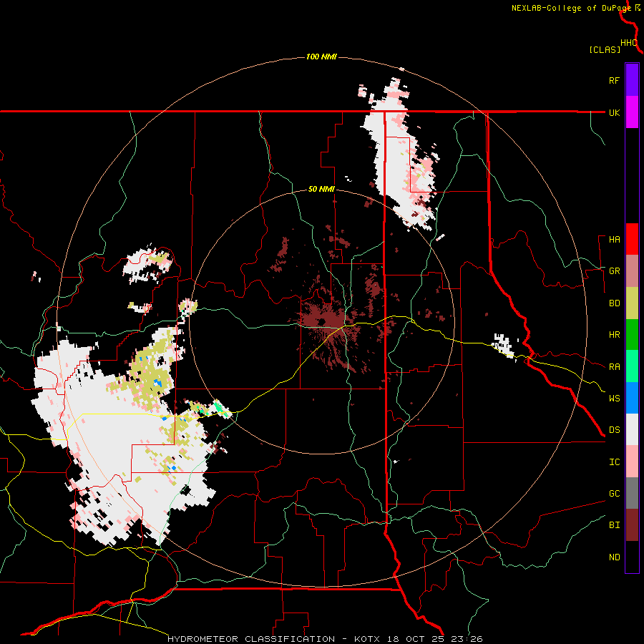The width and height of the screenshot is (644, 644).
Task: Click the BD legend label
Action: point(614,303)
